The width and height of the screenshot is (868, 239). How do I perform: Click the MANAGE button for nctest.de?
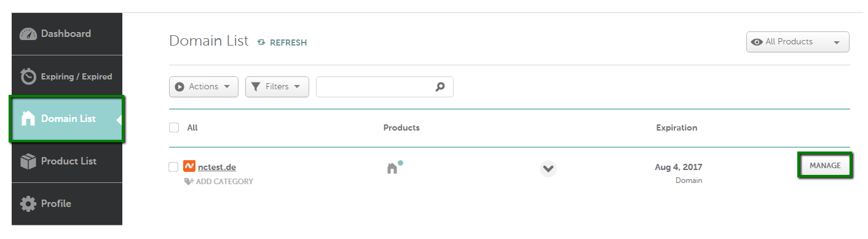825,166
